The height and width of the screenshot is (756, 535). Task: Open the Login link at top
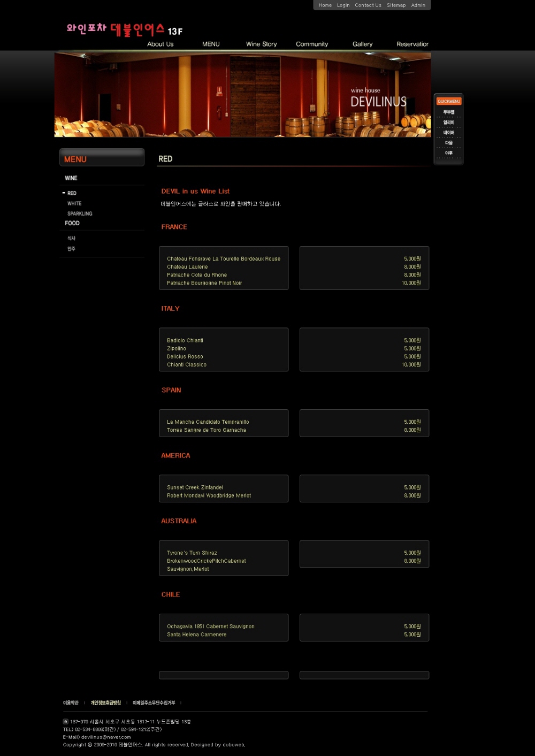point(343,5)
